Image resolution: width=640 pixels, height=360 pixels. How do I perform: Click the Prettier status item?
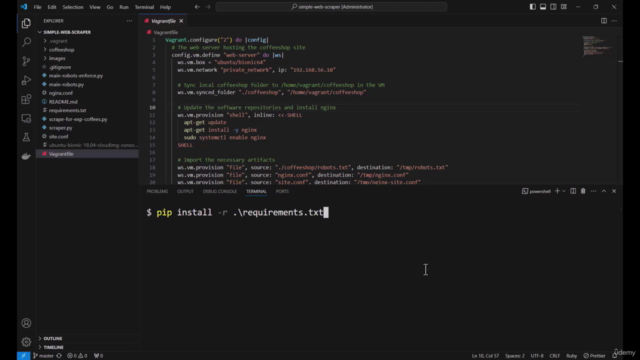point(594,356)
